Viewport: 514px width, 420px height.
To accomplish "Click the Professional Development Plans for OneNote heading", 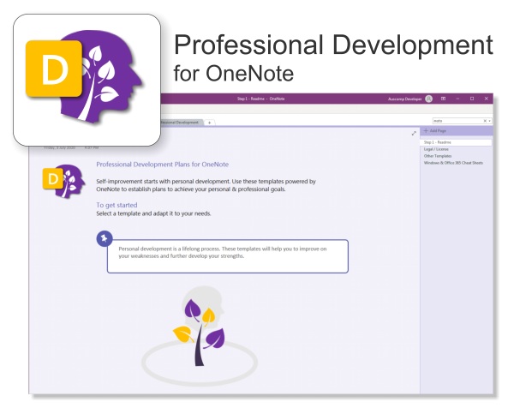I will point(162,165).
